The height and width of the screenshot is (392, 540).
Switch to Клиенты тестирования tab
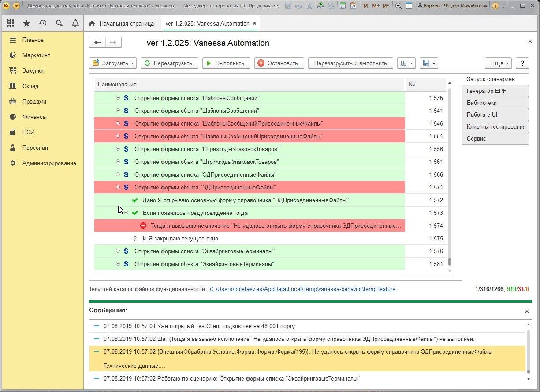point(495,126)
